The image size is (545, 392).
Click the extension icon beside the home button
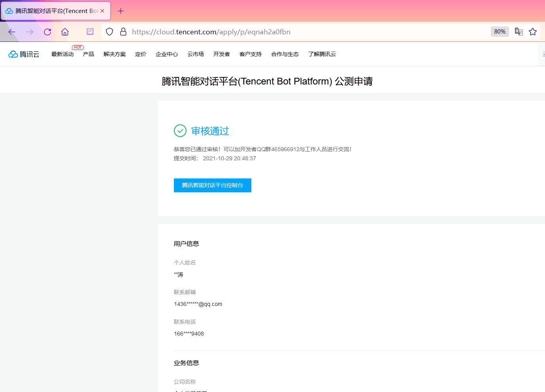coord(90,32)
